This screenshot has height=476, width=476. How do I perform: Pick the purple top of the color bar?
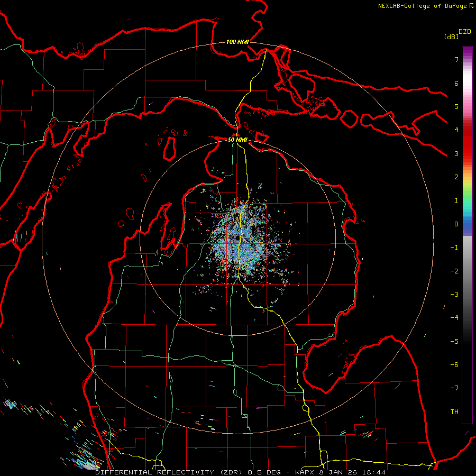point(467,51)
